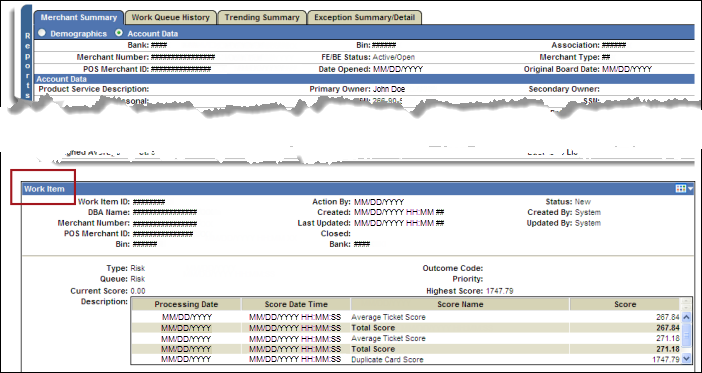Click the Updated By value System

588,223
